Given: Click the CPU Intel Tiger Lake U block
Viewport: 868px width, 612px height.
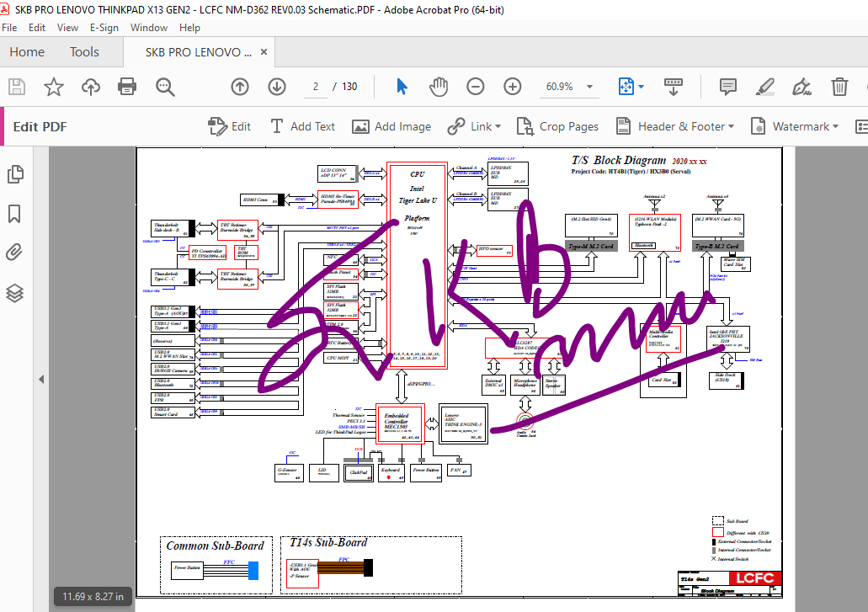Looking at the screenshot, I should pos(418,266).
